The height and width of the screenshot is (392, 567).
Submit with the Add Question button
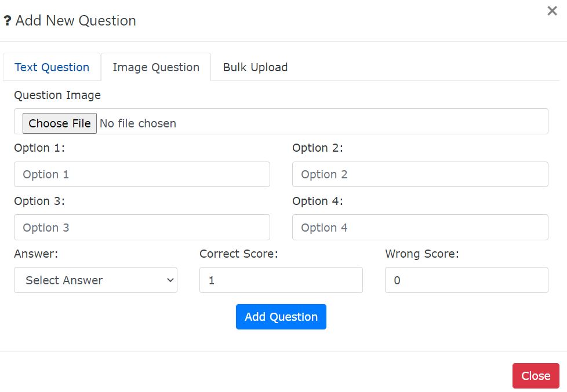tap(281, 317)
